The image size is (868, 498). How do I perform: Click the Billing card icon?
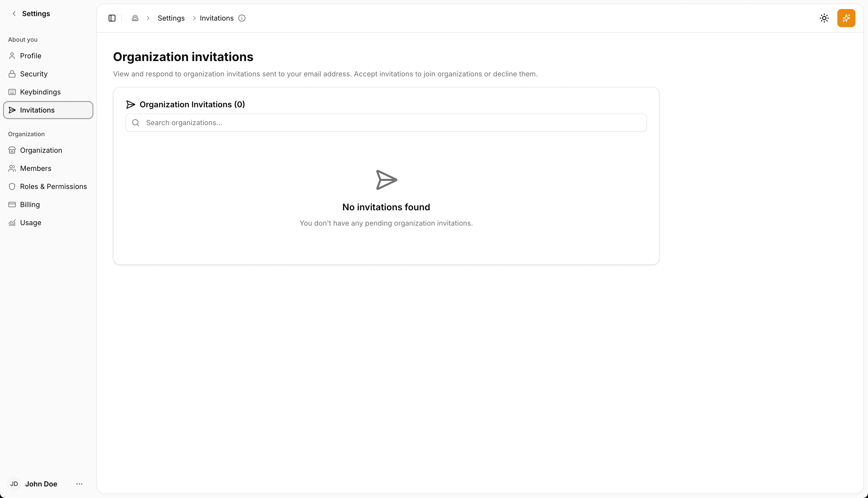[12, 204]
